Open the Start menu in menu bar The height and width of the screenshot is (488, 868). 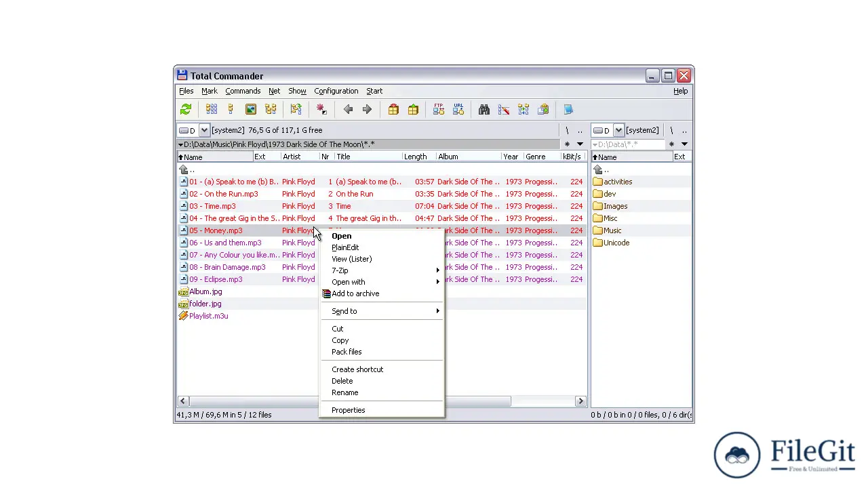coord(374,91)
